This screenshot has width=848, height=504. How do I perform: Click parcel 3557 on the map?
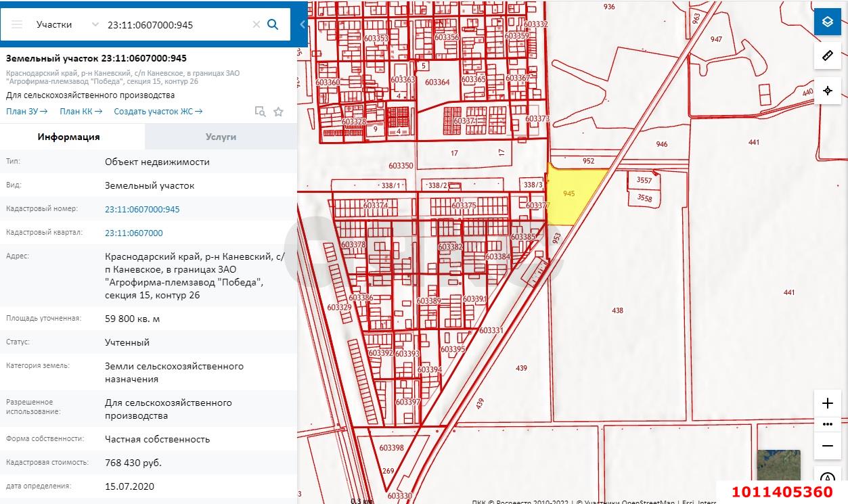pyautogui.click(x=644, y=180)
